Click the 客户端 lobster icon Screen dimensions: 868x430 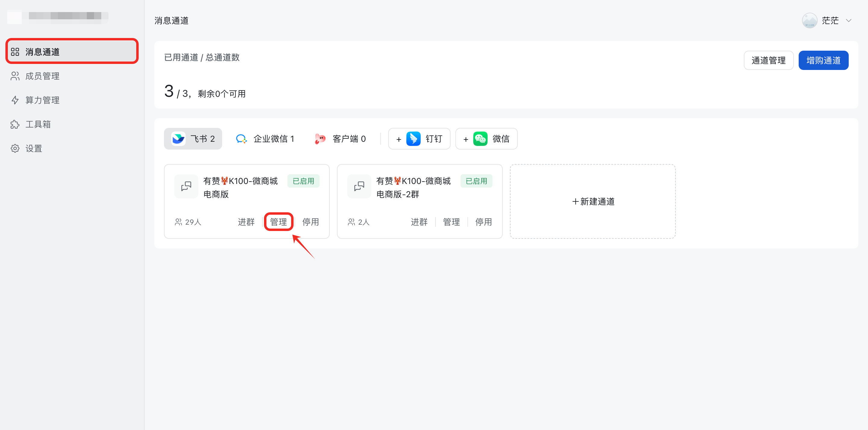click(320, 139)
